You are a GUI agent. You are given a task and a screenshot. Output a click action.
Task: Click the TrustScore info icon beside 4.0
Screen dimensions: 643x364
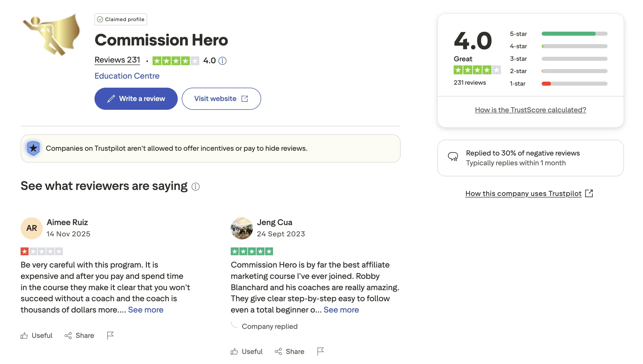click(222, 61)
